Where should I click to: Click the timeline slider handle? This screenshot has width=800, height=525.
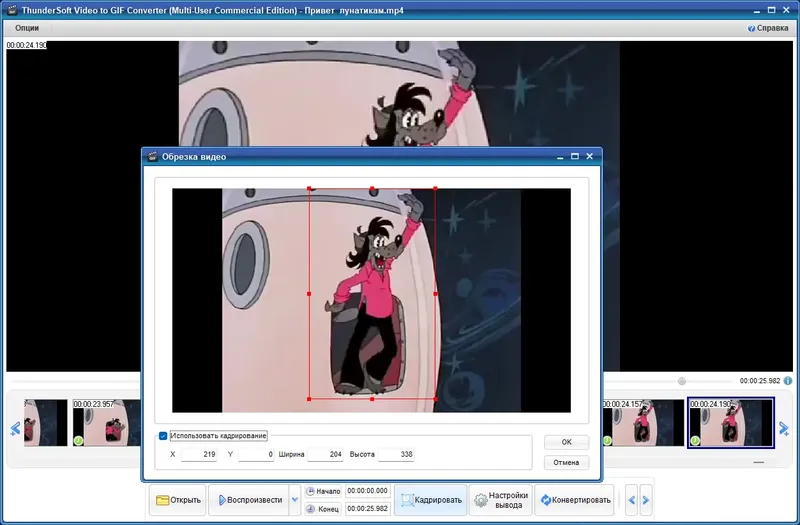(x=682, y=381)
